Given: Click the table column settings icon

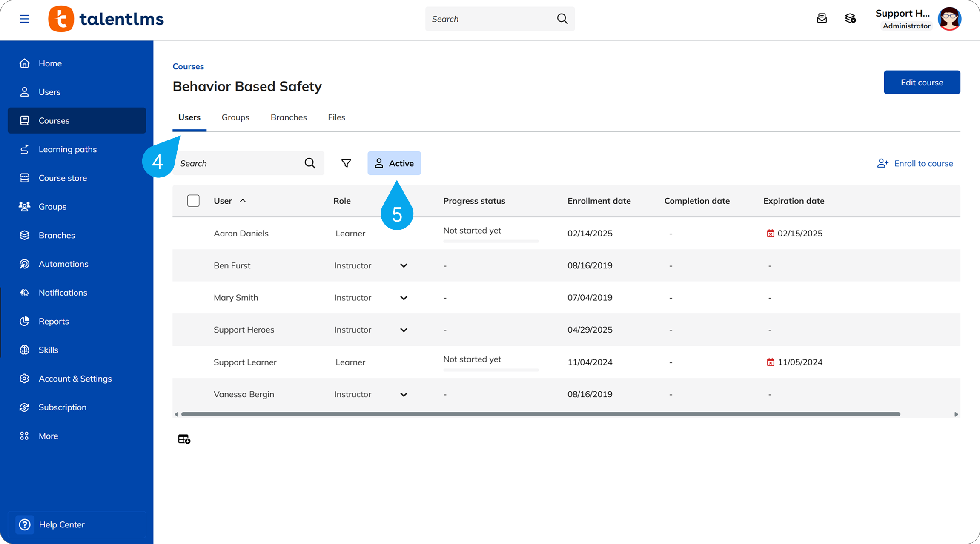Looking at the screenshot, I should [x=184, y=439].
